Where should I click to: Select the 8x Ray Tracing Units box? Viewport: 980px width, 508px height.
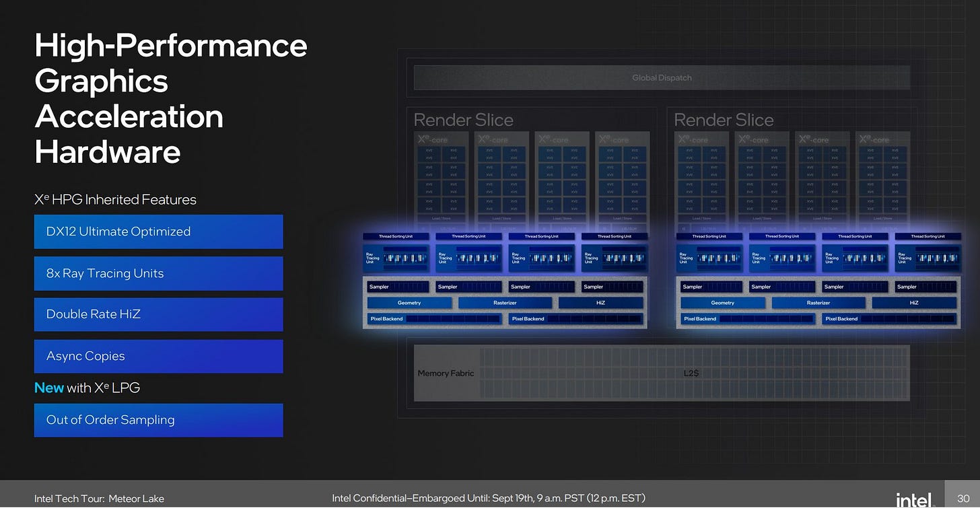pyautogui.click(x=159, y=273)
